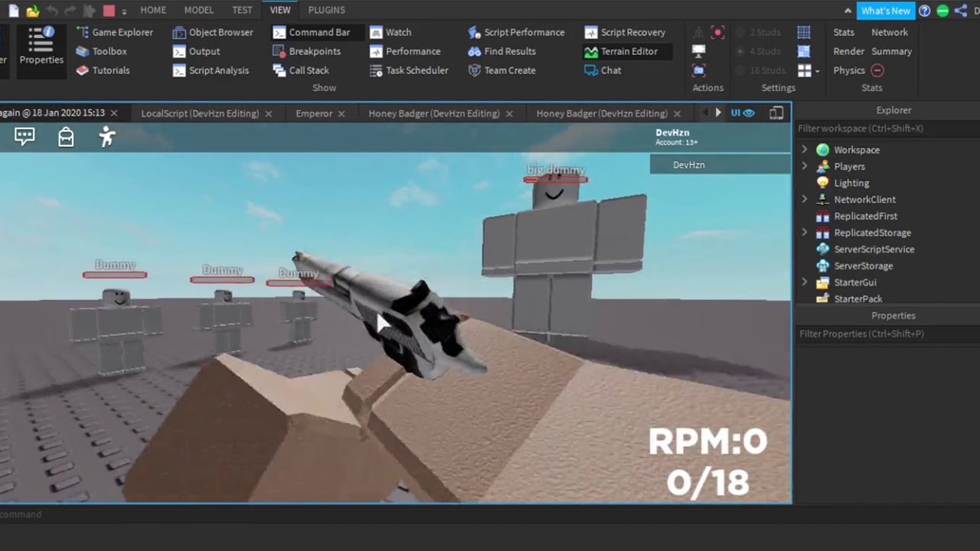Expand the StarterGui tree node

[804, 282]
